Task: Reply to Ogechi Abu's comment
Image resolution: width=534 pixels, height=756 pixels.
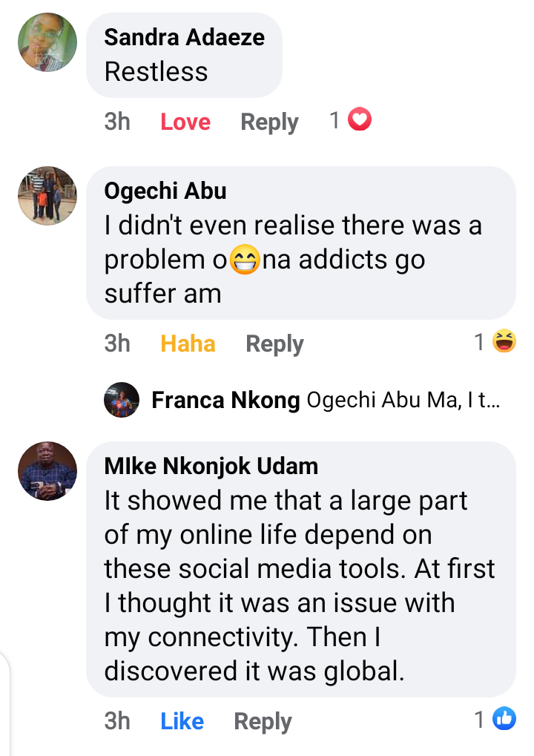Action: pos(274,344)
